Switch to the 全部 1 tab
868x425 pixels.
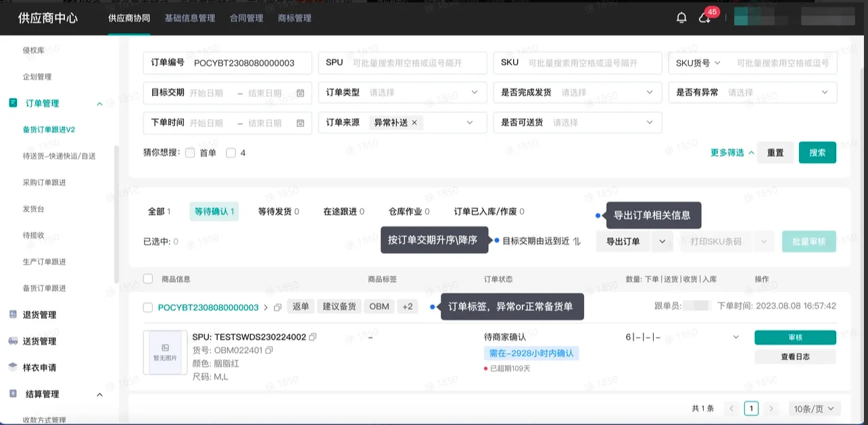[x=159, y=211]
